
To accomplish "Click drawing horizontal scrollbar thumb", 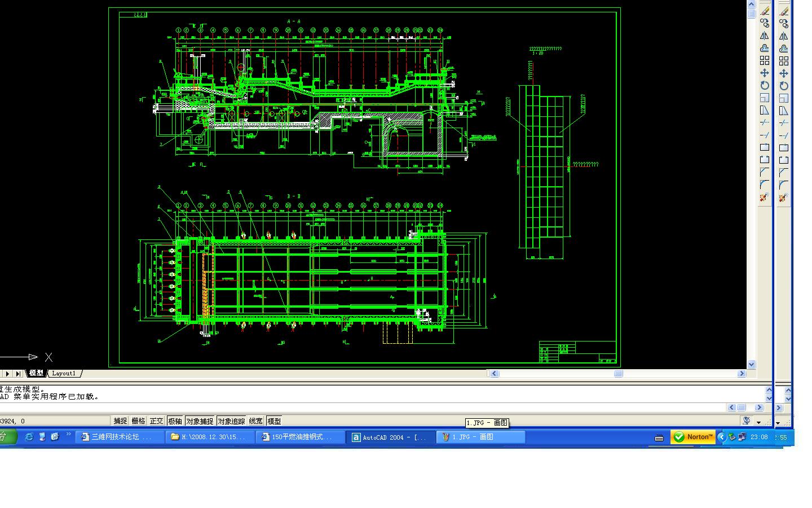I will [618, 374].
